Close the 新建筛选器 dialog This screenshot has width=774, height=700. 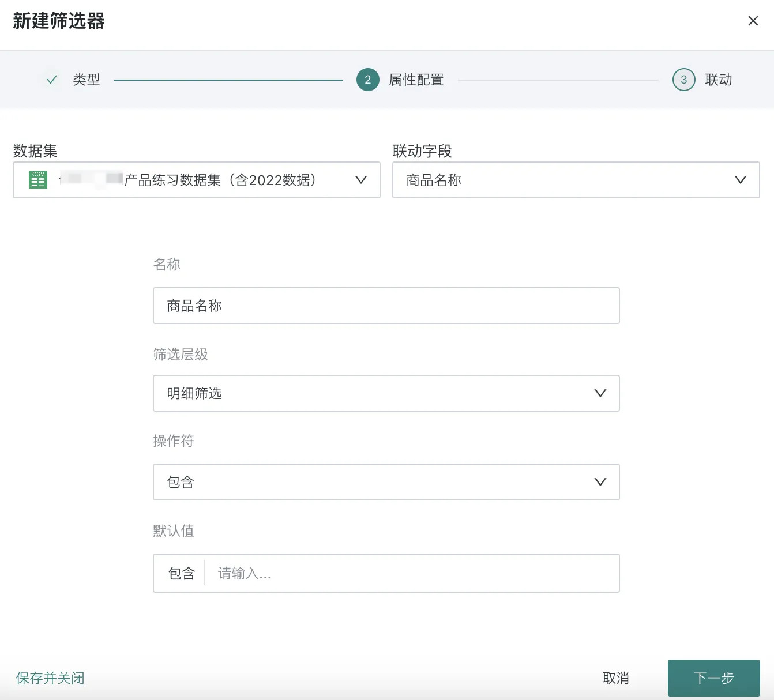click(x=753, y=21)
